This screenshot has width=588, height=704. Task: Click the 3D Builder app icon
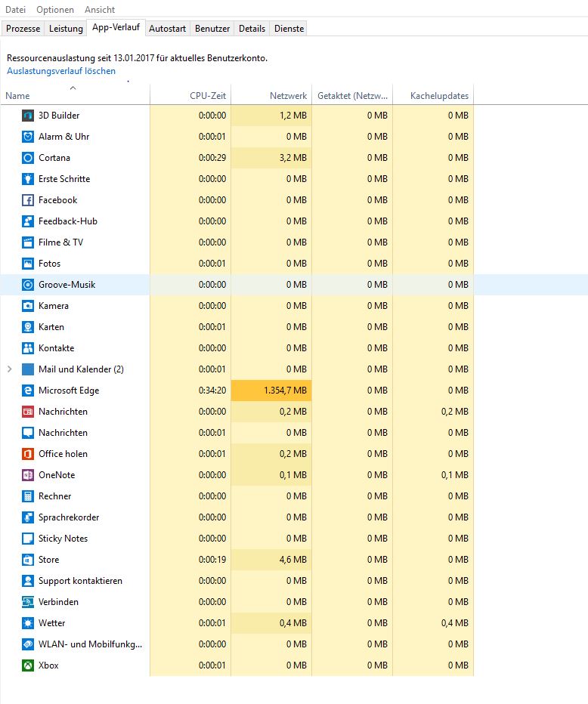pos(28,116)
